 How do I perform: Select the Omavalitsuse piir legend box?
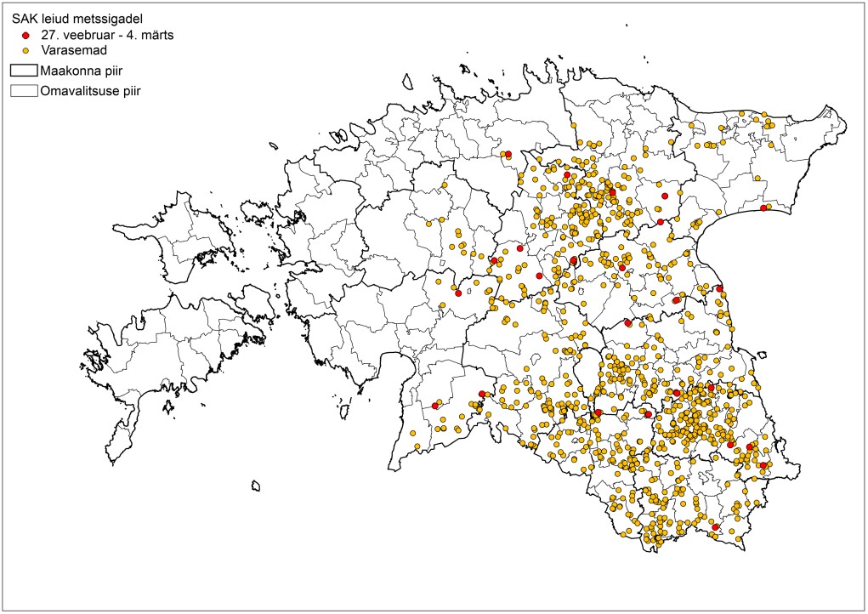pyautogui.click(x=25, y=89)
